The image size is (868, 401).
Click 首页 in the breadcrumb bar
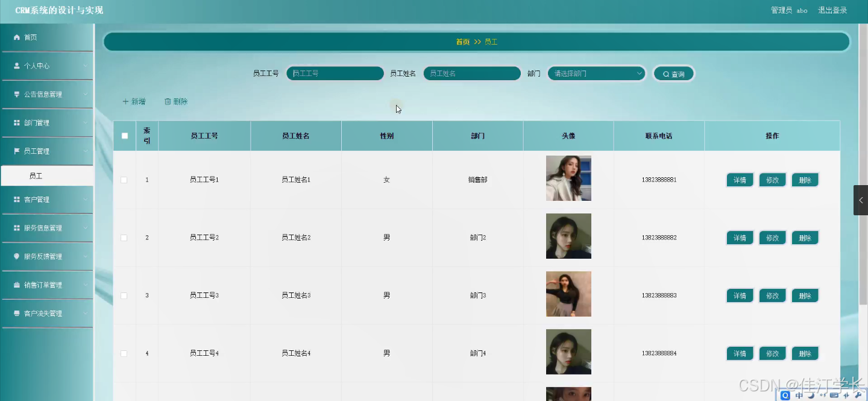[x=462, y=42]
